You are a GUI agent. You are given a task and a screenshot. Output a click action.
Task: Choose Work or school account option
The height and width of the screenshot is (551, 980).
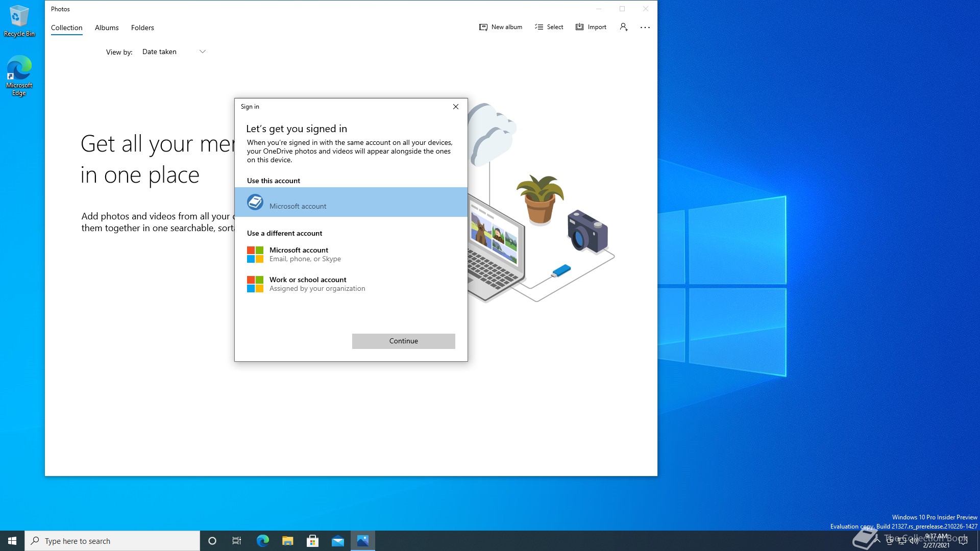click(351, 284)
